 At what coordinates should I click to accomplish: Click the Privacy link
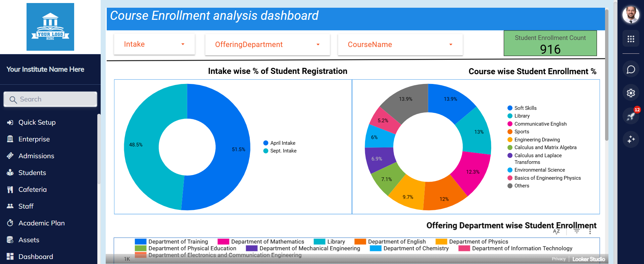[558, 259]
